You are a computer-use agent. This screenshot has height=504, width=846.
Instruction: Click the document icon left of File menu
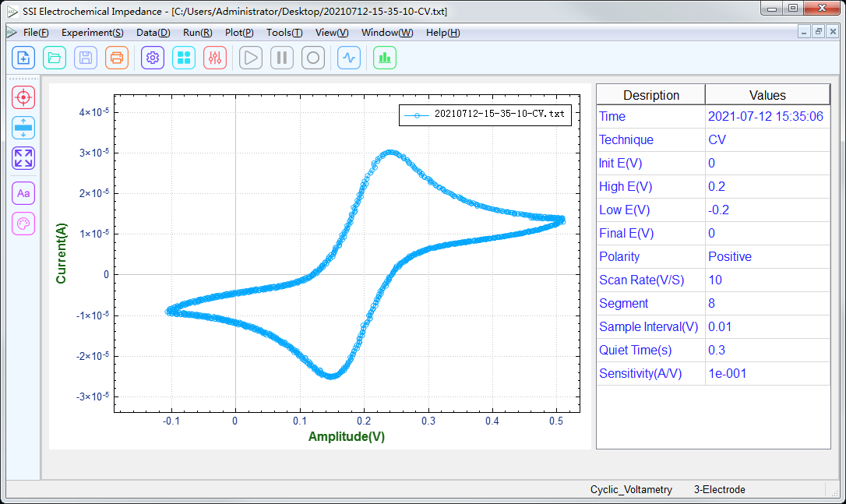click(x=12, y=33)
